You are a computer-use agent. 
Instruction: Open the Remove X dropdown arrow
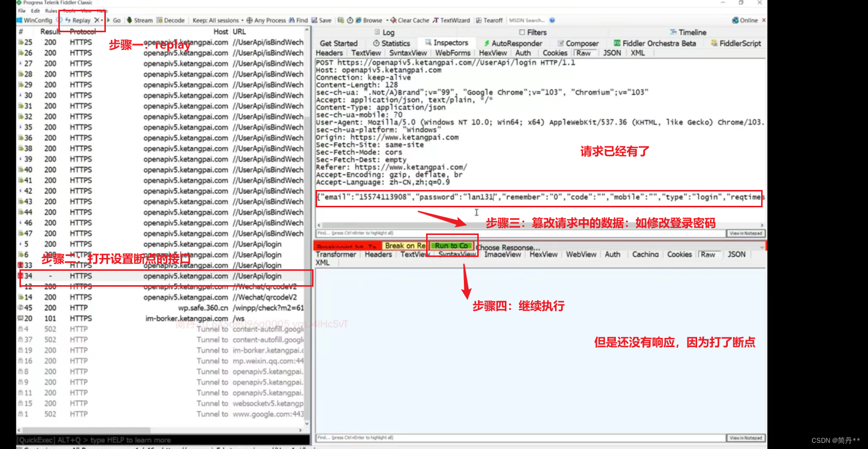[102, 20]
